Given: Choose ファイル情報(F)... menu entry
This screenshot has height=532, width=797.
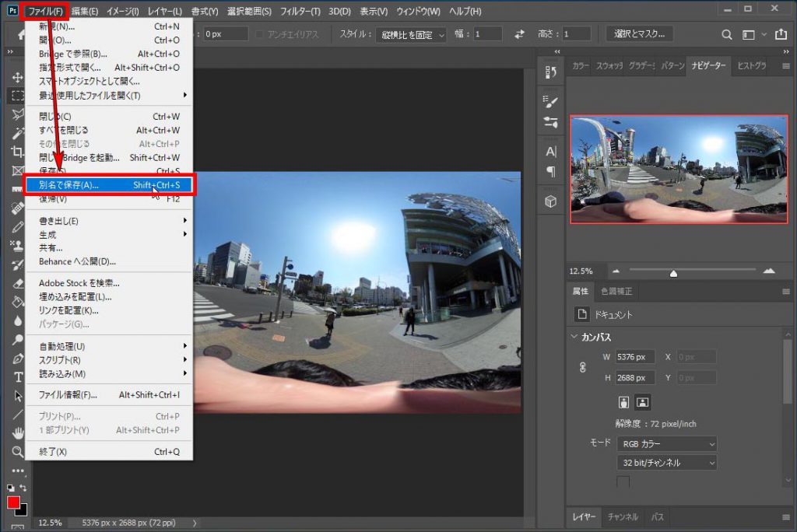Looking at the screenshot, I should (109, 395).
